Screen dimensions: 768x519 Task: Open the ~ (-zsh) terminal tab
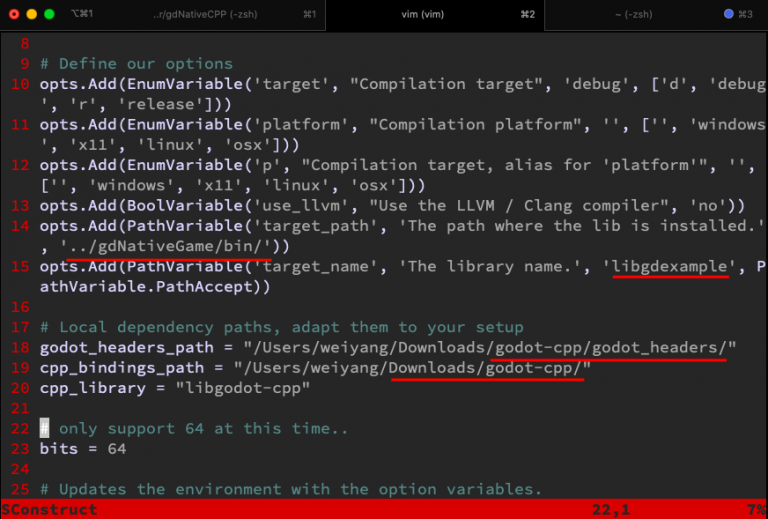click(634, 15)
